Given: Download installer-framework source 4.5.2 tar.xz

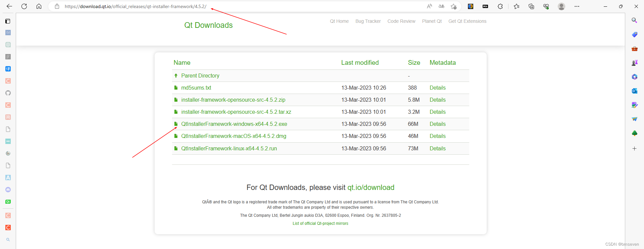Looking at the screenshot, I should [236, 112].
